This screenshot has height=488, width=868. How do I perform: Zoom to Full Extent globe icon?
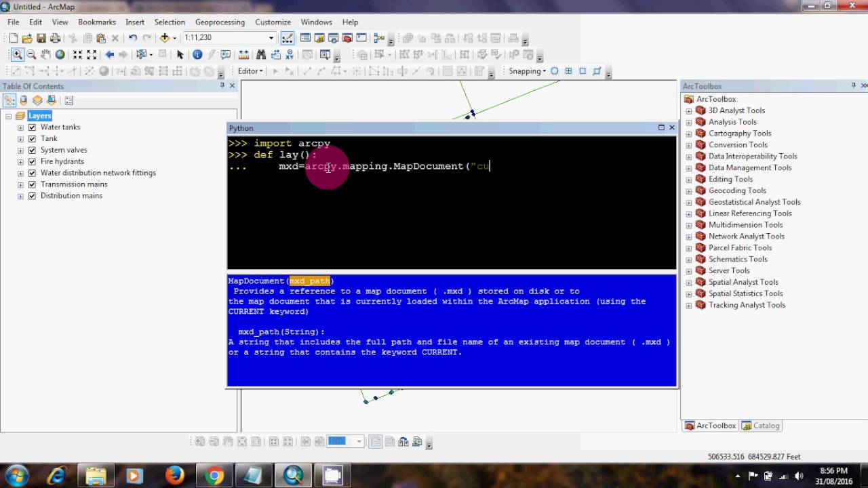(x=60, y=55)
